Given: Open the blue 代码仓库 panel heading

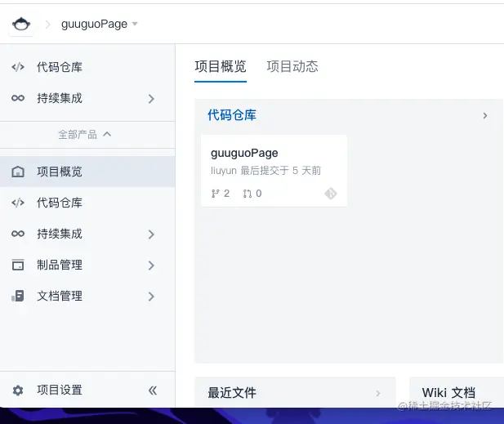Looking at the screenshot, I should [232, 115].
